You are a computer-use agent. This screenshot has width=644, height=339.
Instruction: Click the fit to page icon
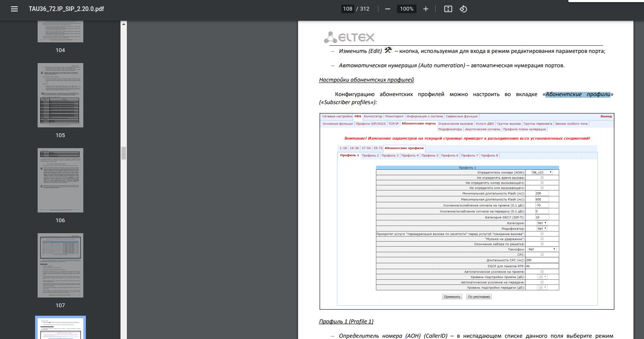tap(448, 9)
